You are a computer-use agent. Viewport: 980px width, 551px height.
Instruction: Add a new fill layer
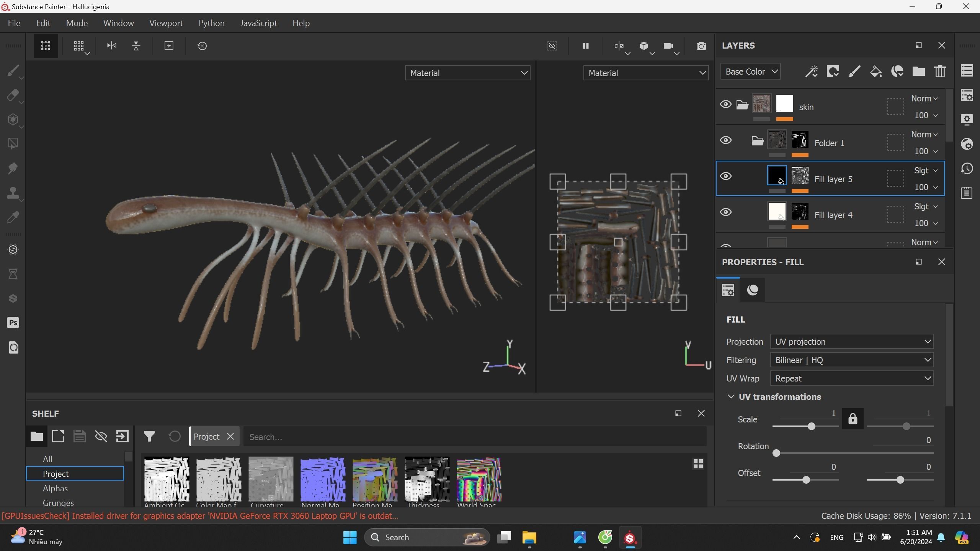(875, 72)
